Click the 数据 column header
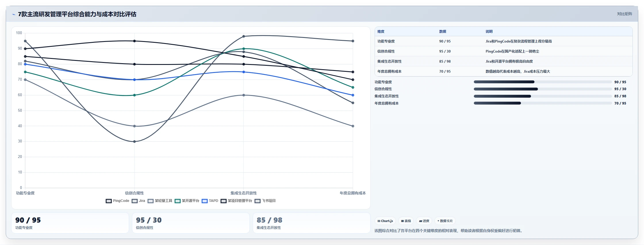The width and height of the screenshot is (644, 245). pyautogui.click(x=443, y=32)
